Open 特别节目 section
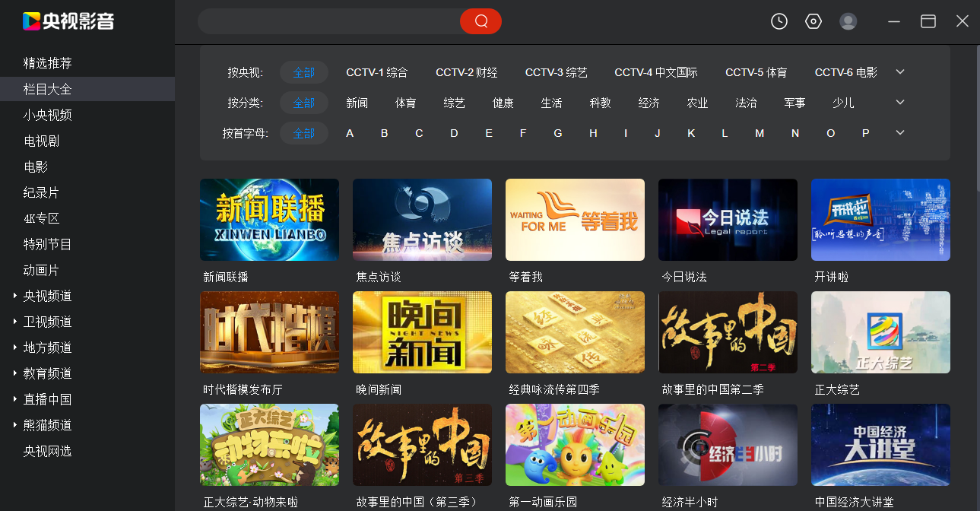This screenshot has height=511, width=980. 48,244
